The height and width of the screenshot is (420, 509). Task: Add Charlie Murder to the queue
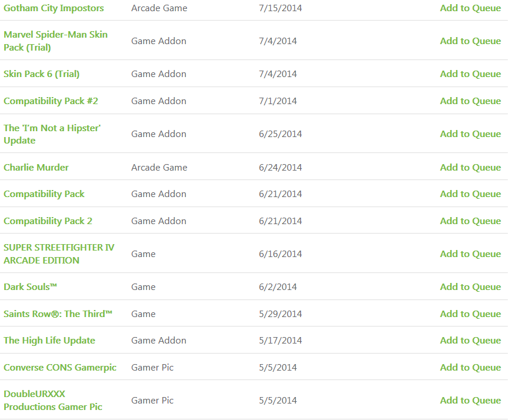coord(470,168)
